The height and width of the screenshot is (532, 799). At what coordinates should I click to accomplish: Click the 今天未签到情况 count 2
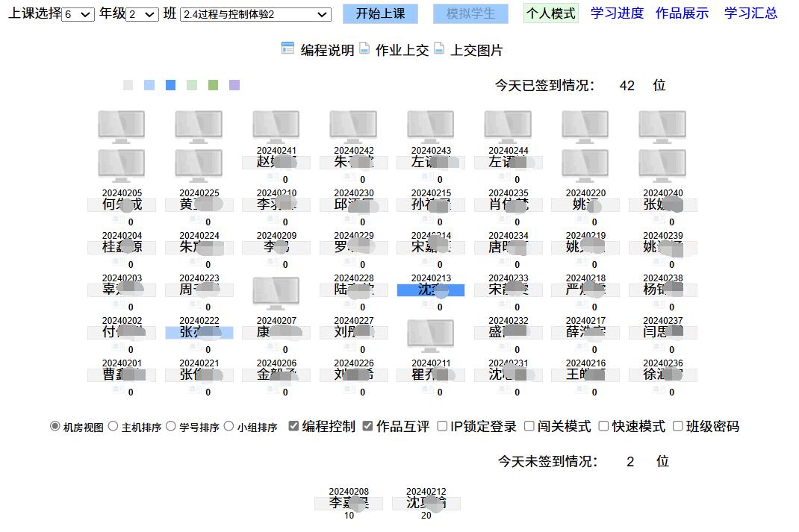click(630, 462)
